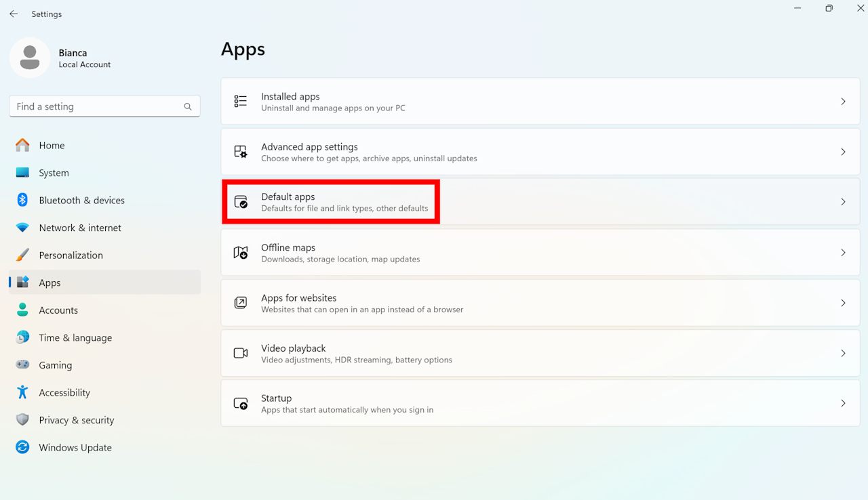This screenshot has height=500, width=868.
Task: Click the Video playback camera icon
Action: coord(241,353)
